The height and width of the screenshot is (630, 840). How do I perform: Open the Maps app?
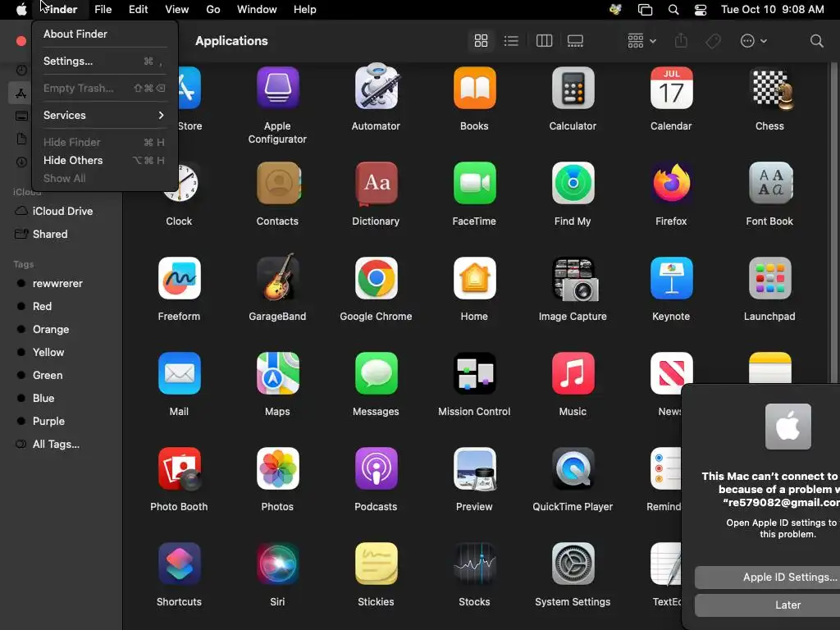point(277,373)
